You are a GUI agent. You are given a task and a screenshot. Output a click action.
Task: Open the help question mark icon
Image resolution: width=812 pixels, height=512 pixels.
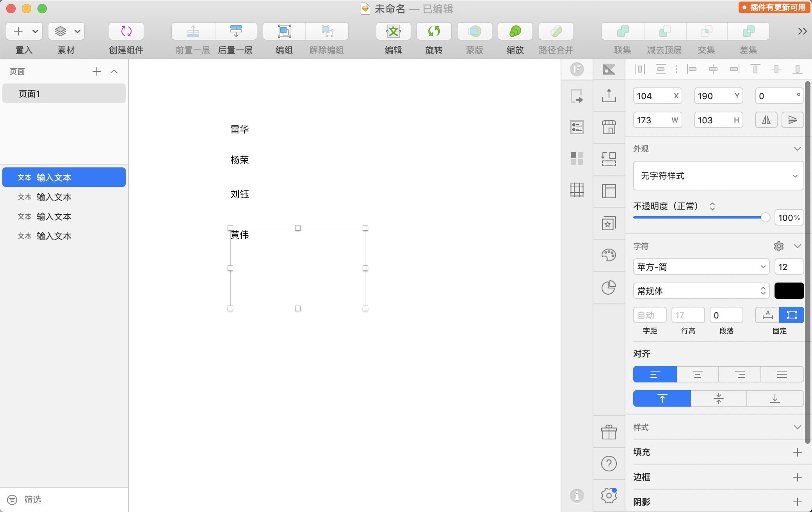(x=609, y=464)
